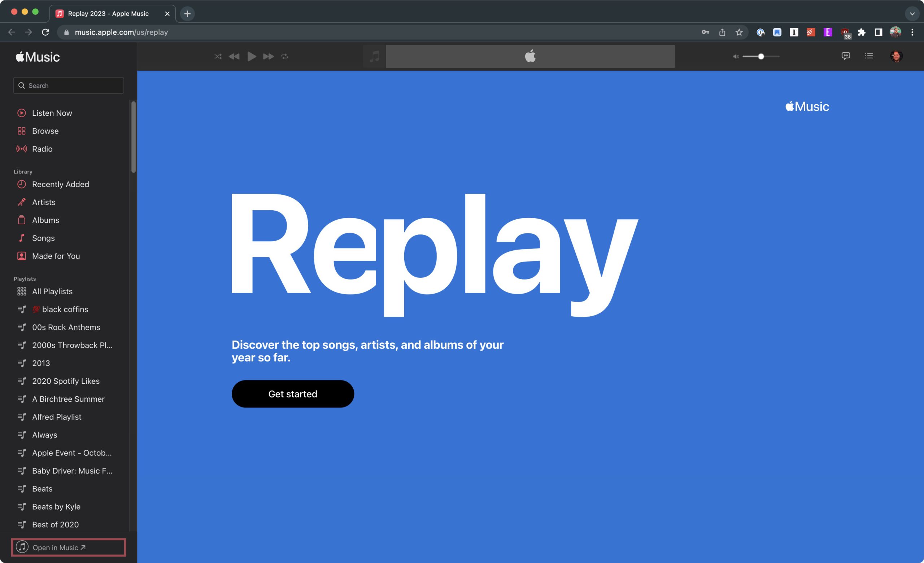Click the play button in the player
This screenshot has width=924, height=563.
(x=252, y=57)
